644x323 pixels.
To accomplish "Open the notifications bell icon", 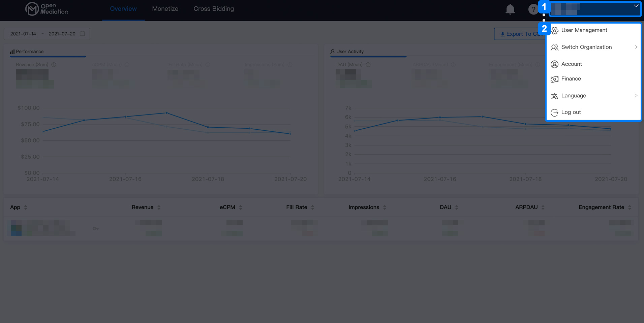I will tap(510, 9).
